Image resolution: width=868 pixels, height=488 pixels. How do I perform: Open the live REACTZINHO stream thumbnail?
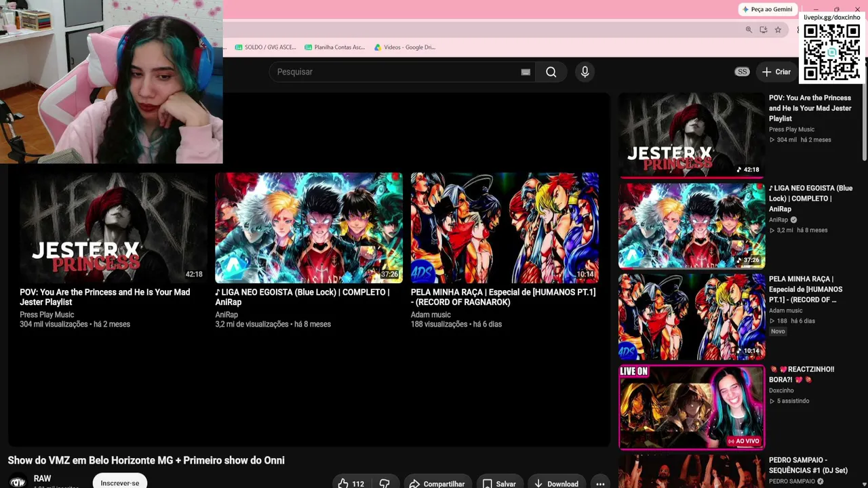point(691,407)
